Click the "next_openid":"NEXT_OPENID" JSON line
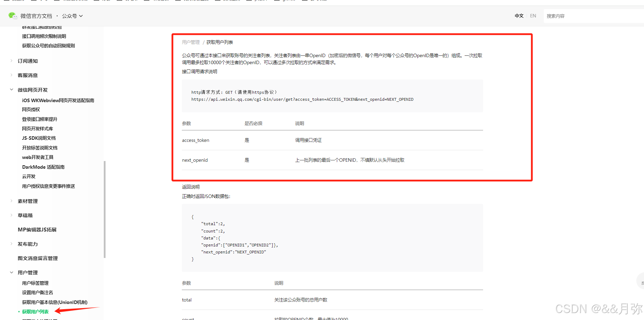The height and width of the screenshot is (320, 644). pyautogui.click(x=234, y=252)
